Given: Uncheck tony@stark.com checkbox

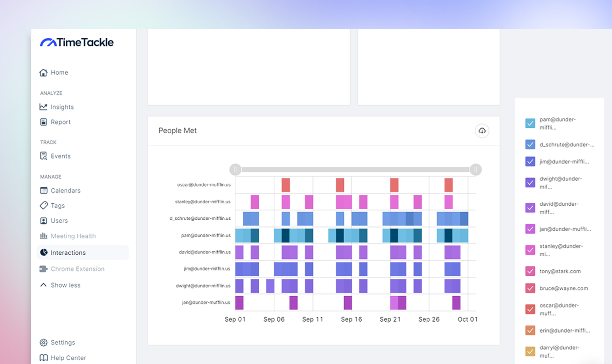Looking at the screenshot, I should point(530,271).
